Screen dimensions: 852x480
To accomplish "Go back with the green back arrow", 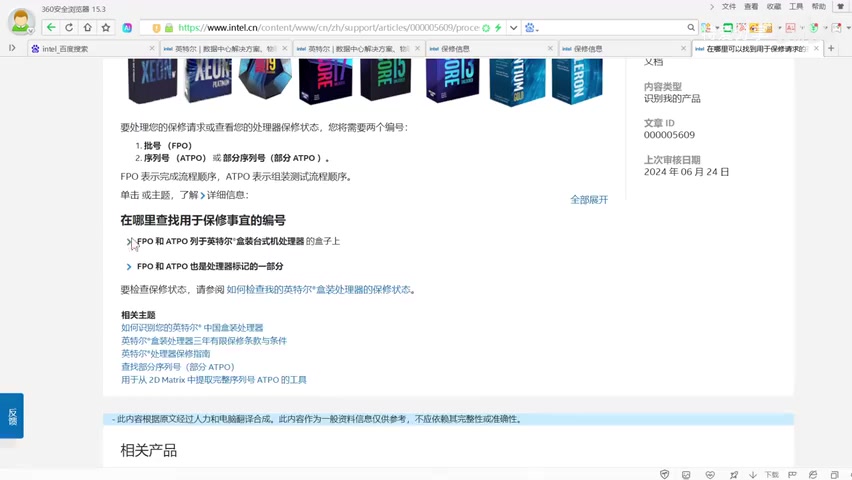I will point(51,27).
